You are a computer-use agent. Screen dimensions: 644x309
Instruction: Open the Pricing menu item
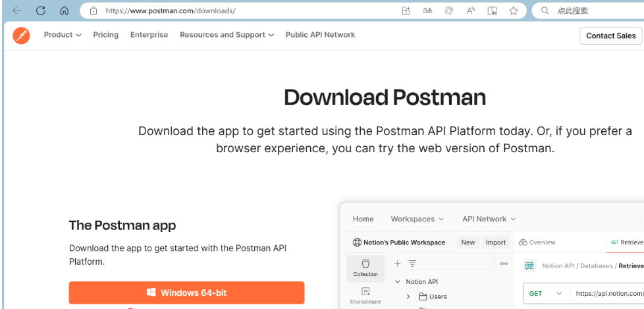click(105, 35)
